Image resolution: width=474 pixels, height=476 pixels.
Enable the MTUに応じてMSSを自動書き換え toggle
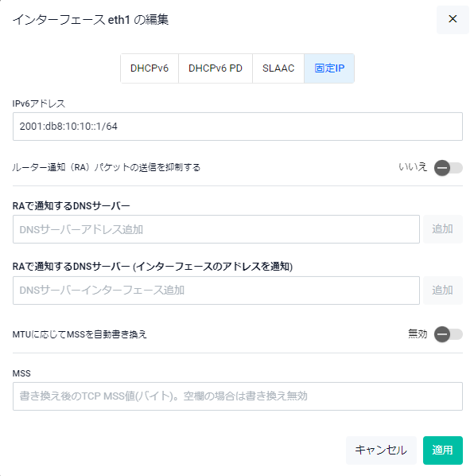(448, 334)
